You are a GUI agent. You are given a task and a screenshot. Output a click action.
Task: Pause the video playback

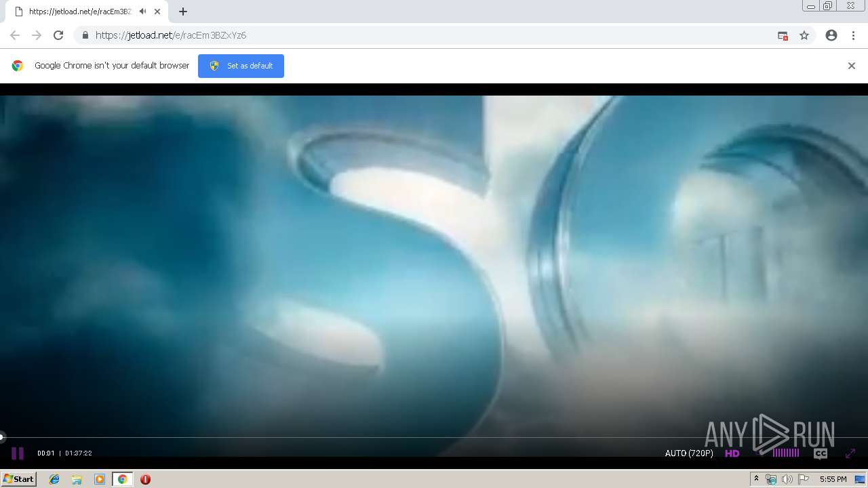point(18,453)
